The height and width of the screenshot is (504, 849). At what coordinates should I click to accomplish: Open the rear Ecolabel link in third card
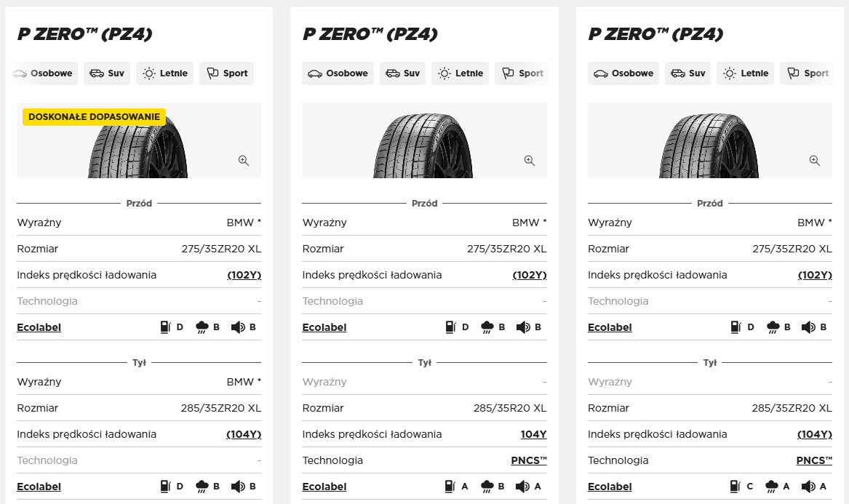(610, 487)
